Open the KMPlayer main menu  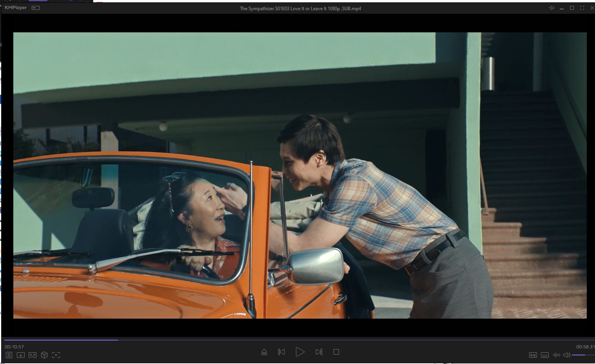16,7
